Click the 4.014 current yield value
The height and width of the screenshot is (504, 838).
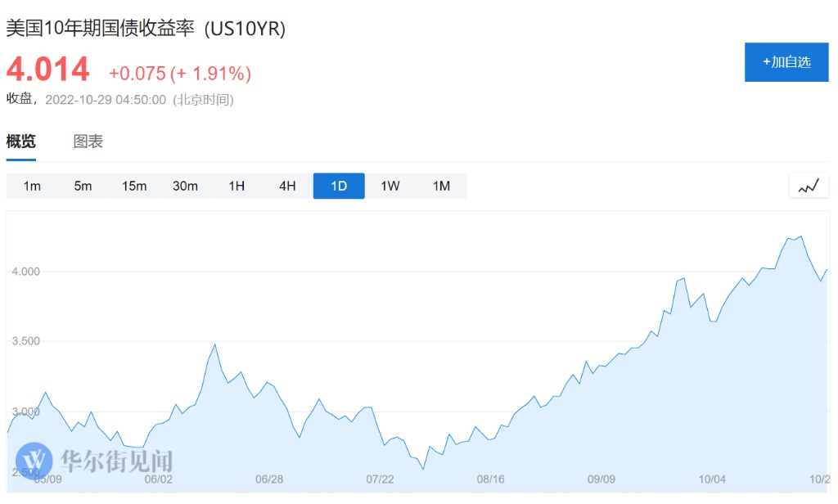click(48, 70)
